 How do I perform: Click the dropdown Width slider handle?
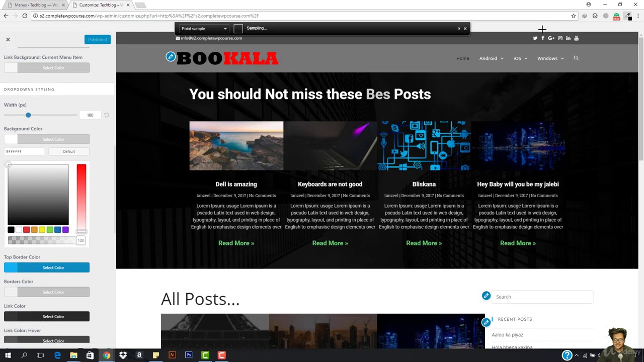point(28,115)
